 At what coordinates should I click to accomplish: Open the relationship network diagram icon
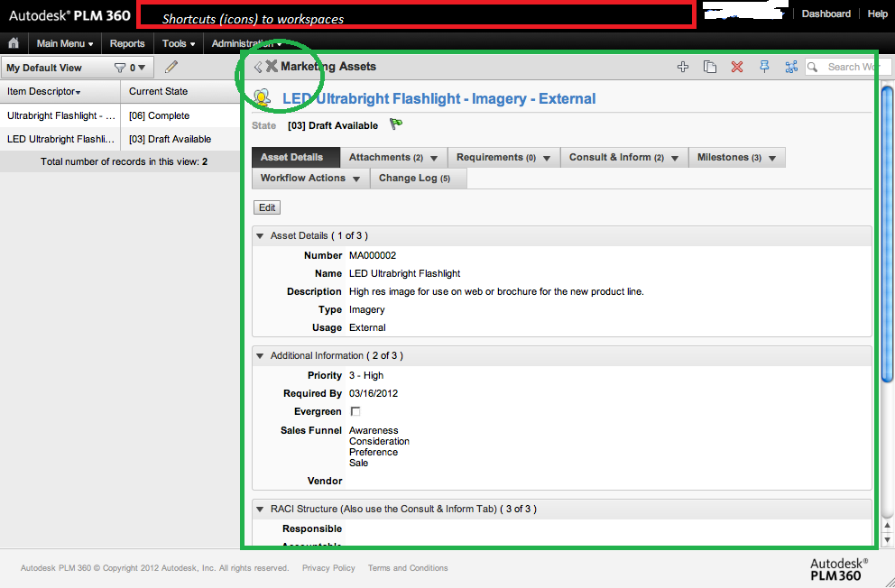point(791,67)
